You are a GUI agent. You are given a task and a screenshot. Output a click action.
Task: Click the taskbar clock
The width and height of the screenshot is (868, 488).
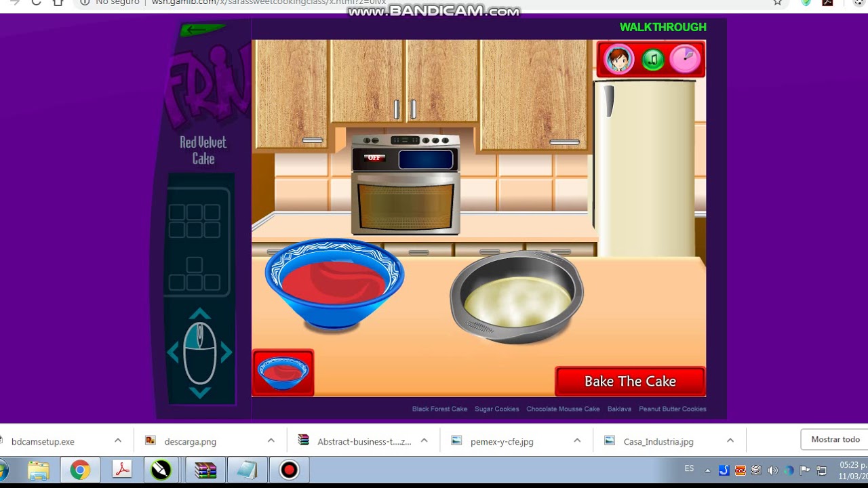tap(853, 470)
